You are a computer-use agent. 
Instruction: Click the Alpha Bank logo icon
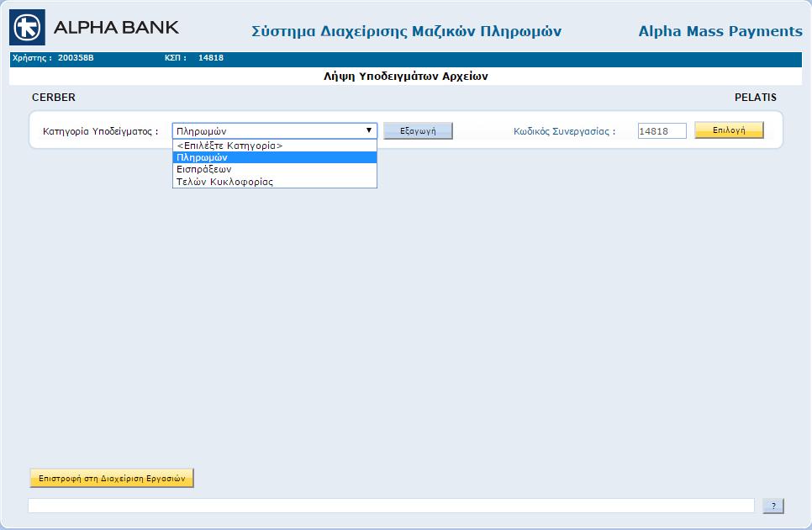28,27
